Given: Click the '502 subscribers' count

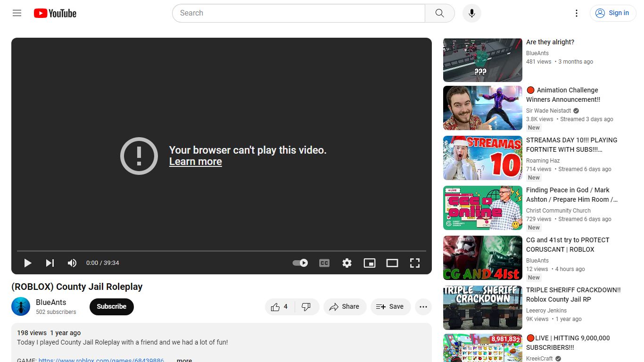Looking at the screenshot, I should 56,312.
